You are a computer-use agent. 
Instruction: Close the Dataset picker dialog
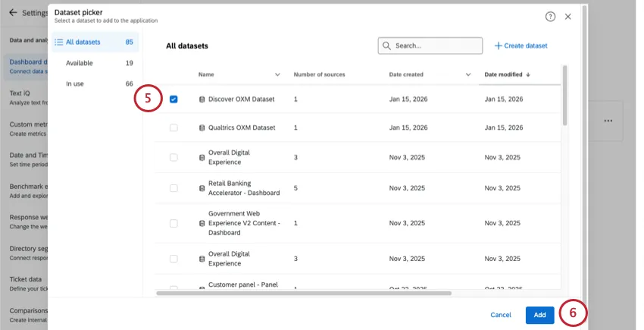[567, 16]
